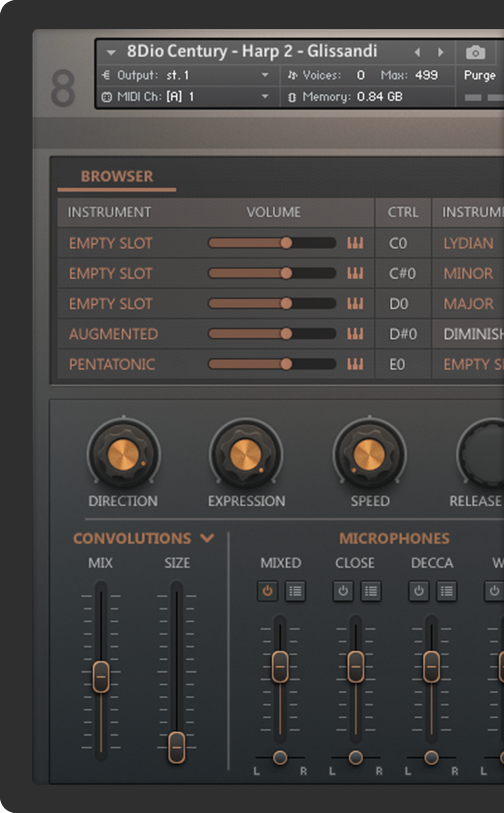Click the EXPRESSION knob
504x813 pixels.
coord(246,455)
